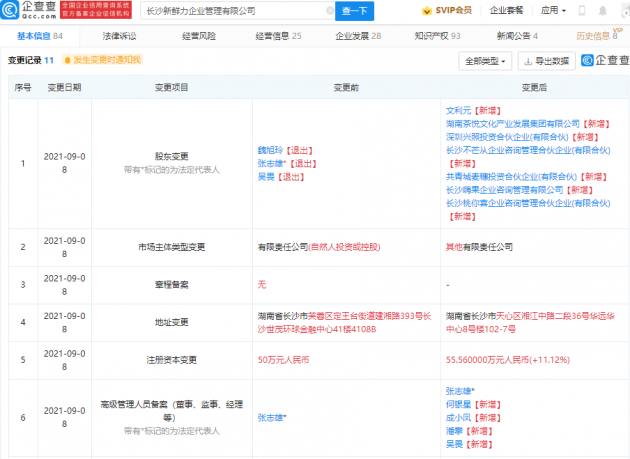The height and width of the screenshot is (459, 630).
Task: Open 吴畏 exited shareholder link
Action: coord(266,177)
